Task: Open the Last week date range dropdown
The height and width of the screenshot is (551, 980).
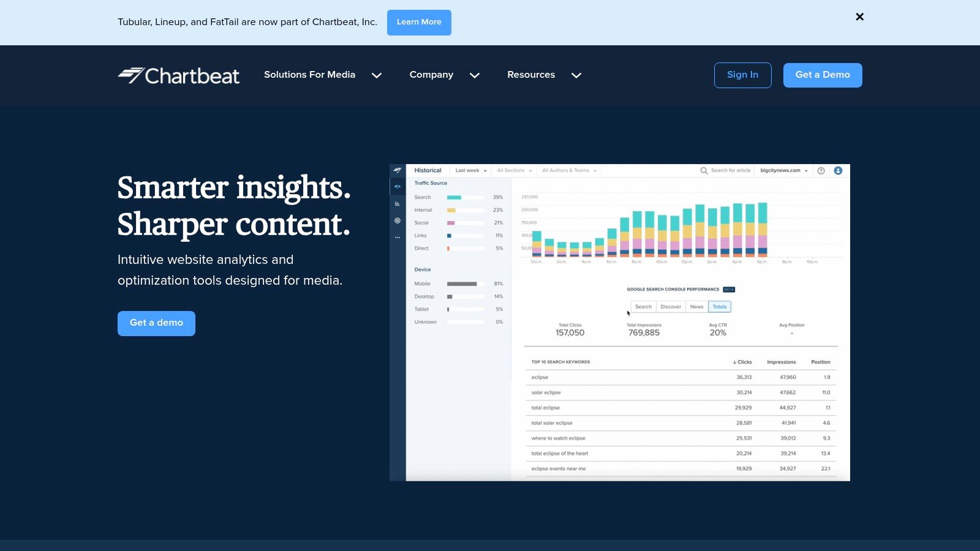Action: (470, 171)
